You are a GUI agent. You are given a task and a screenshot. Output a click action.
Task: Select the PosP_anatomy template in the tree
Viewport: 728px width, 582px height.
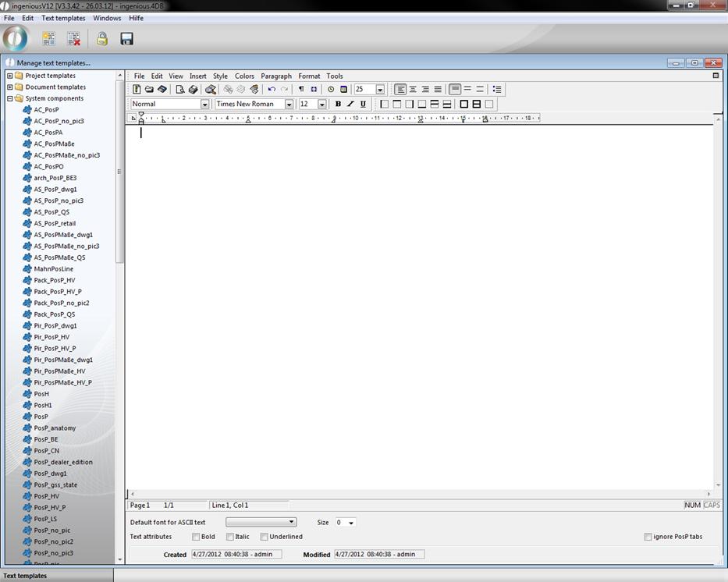[55, 428]
